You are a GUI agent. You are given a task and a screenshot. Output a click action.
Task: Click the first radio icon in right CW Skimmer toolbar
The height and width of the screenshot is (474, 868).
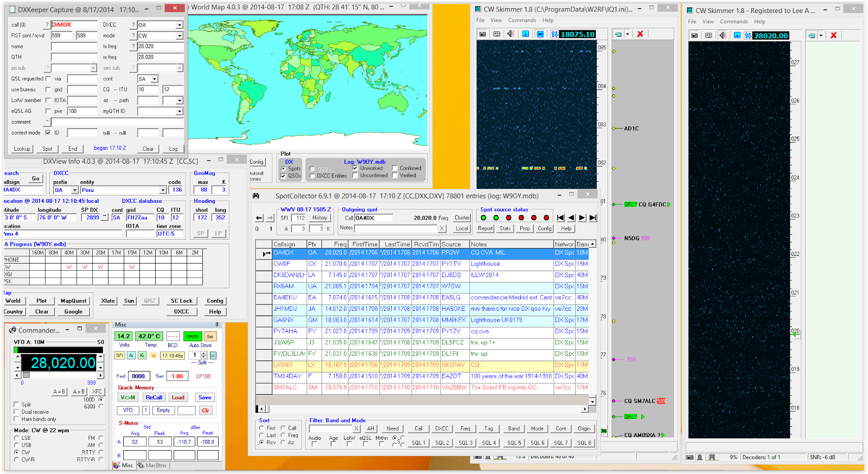(x=694, y=36)
